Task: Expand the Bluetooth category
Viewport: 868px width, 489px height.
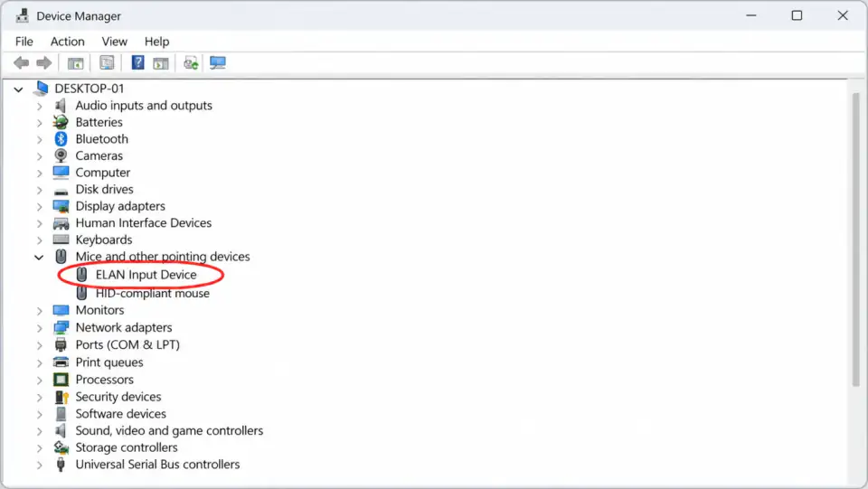Action: (x=39, y=139)
